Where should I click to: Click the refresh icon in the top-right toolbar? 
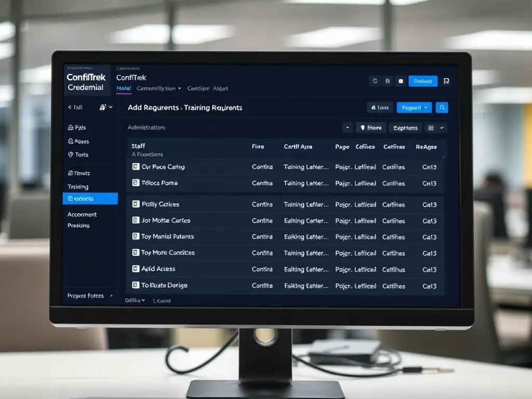click(x=375, y=81)
